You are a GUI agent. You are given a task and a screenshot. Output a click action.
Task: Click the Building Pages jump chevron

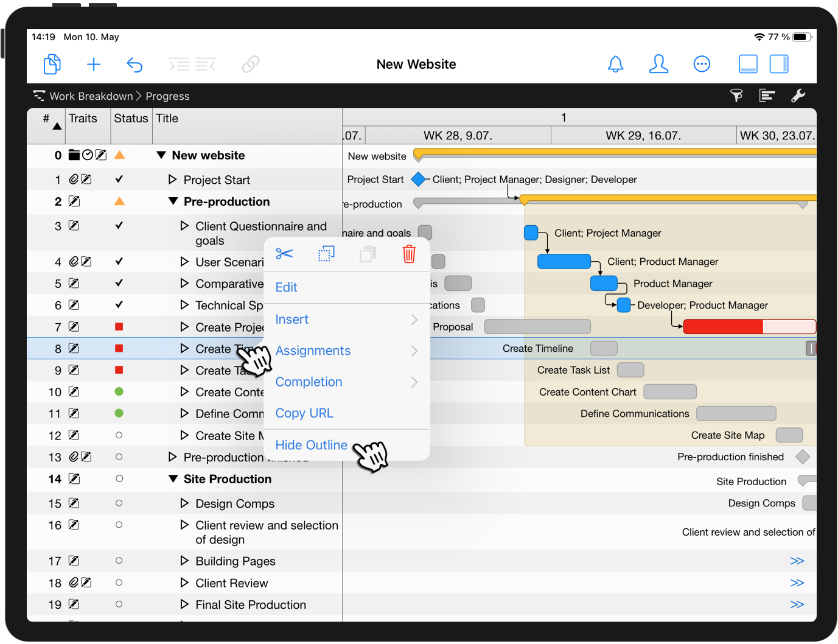798,561
